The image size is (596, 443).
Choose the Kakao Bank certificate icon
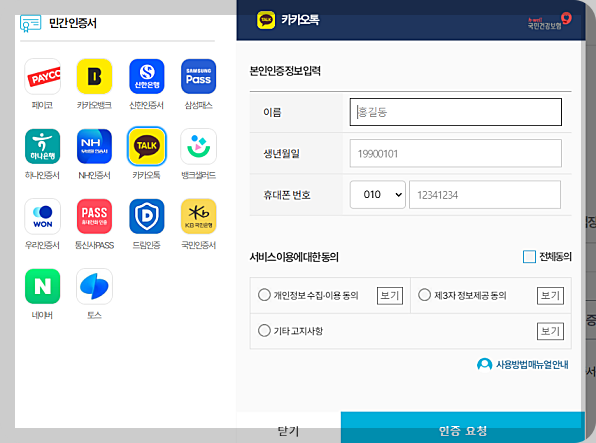(x=94, y=76)
